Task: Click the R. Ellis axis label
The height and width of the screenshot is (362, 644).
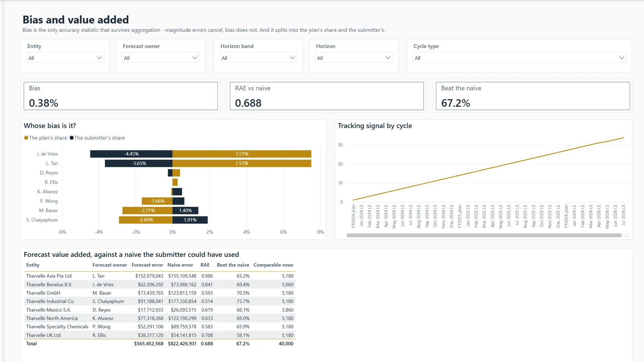Action: click(51, 182)
